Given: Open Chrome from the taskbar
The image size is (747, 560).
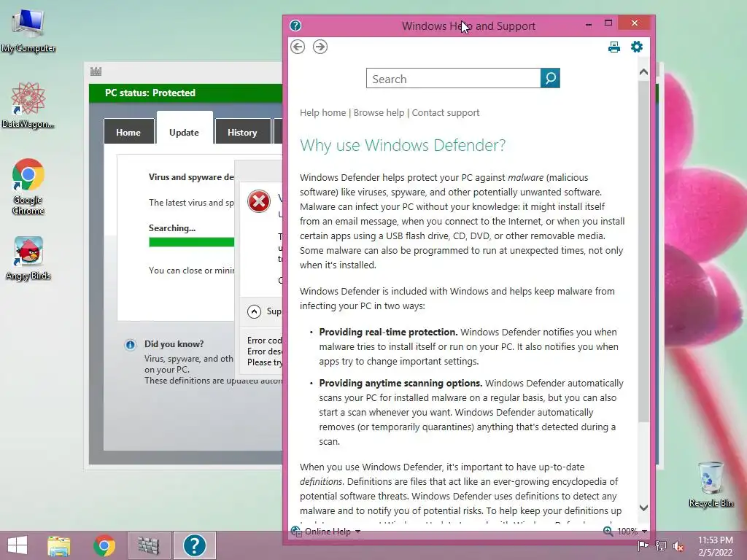Looking at the screenshot, I should pyautogui.click(x=104, y=545).
